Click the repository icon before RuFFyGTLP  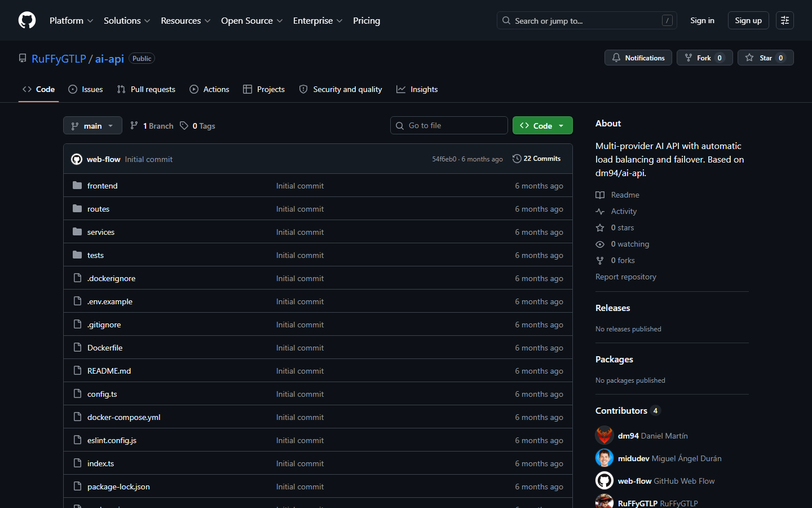click(x=23, y=59)
